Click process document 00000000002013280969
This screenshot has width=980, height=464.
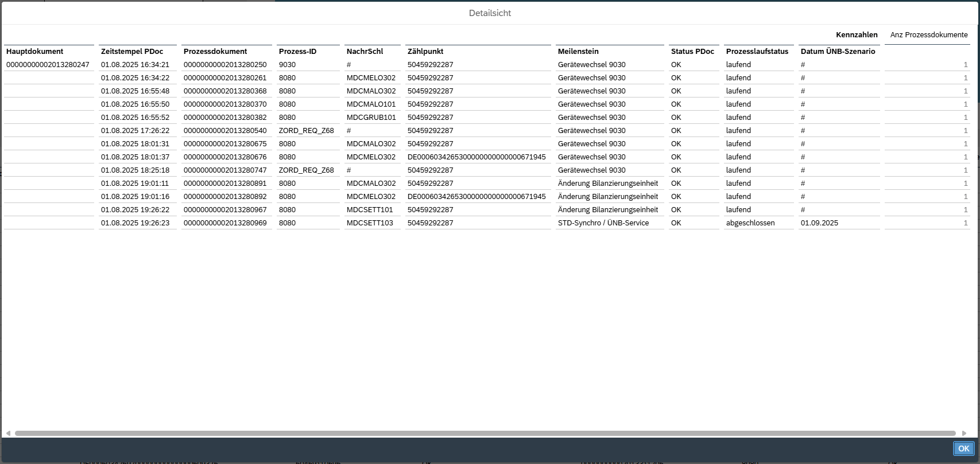coord(225,223)
